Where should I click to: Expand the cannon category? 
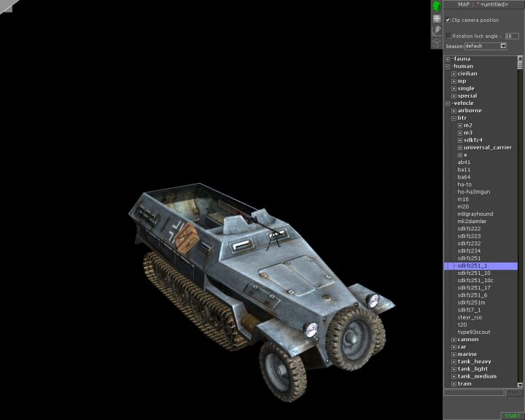coord(454,340)
